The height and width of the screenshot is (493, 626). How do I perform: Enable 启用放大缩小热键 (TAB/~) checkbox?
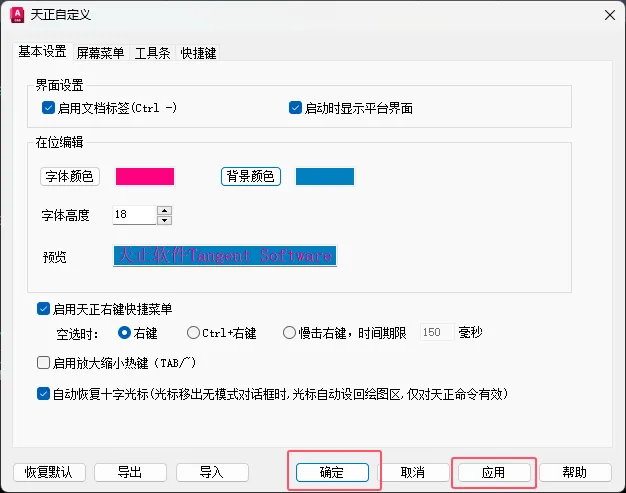(x=43, y=363)
